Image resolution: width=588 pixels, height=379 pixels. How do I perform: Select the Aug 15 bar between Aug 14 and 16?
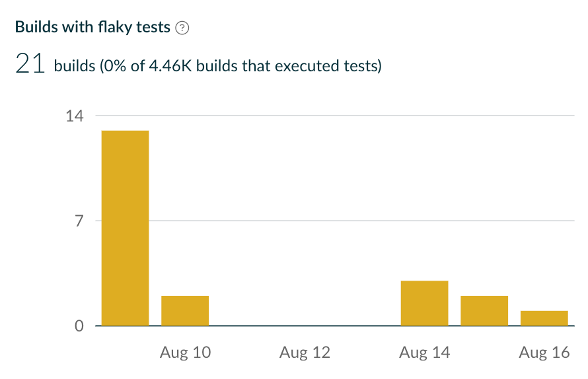[x=484, y=310]
